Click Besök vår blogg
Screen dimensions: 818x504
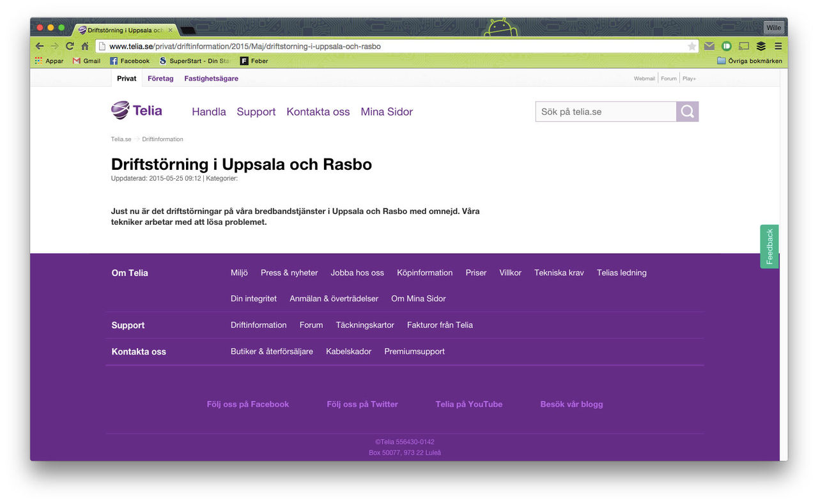(x=571, y=404)
